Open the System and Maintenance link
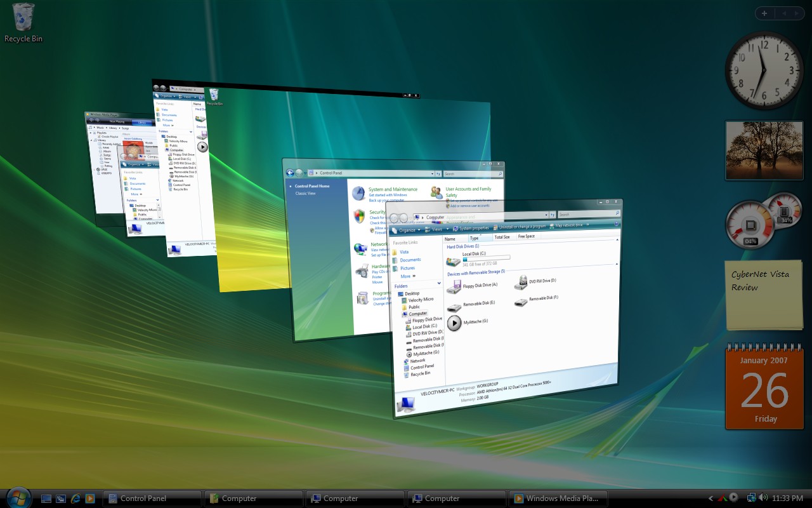Image resolution: width=812 pixels, height=508 pixels. [x=393, y=189]
